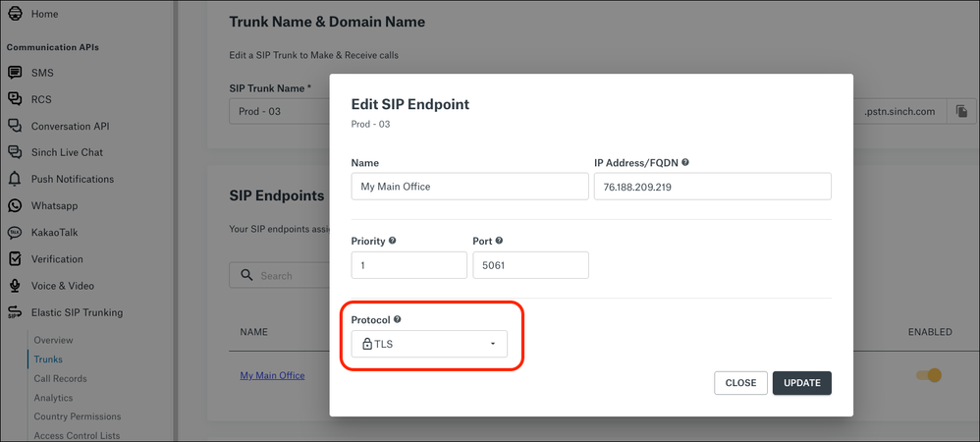Click the UPDATE button
Image resolution: width=980 pixels, height=442 pixels.
coord(802,383)
